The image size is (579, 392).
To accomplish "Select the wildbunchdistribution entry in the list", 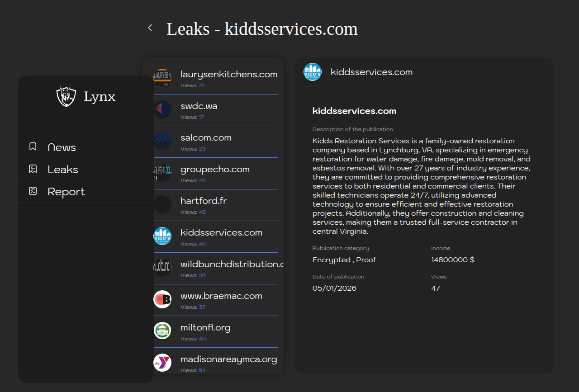I will tap(231, 264).
